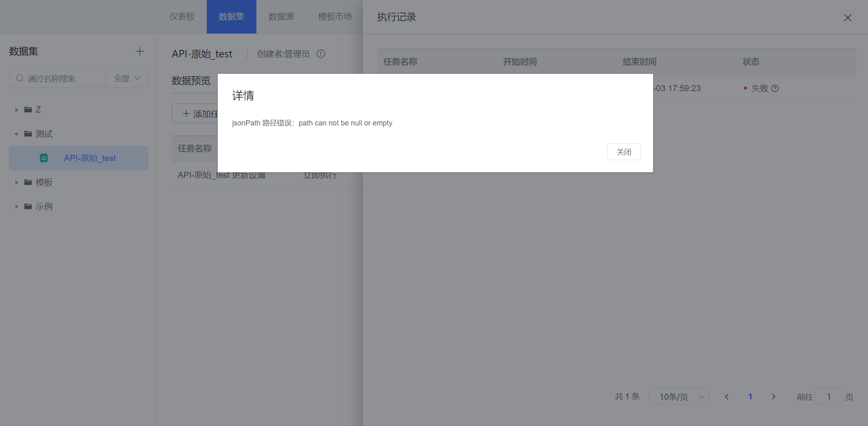Click the folder icon of Z

[x=28, y=110]
